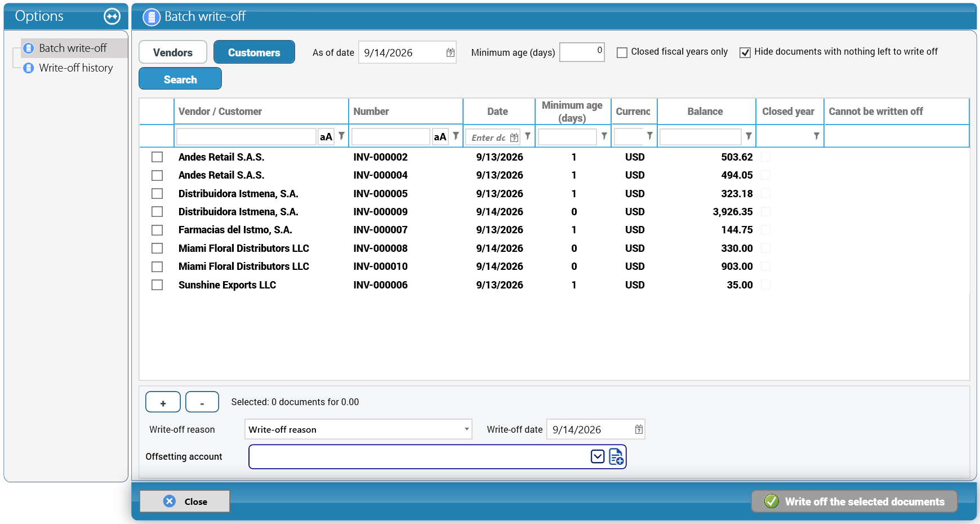Click the balance value 903.00
This screenshot has width=980, height=524.
tap(737, 267)
